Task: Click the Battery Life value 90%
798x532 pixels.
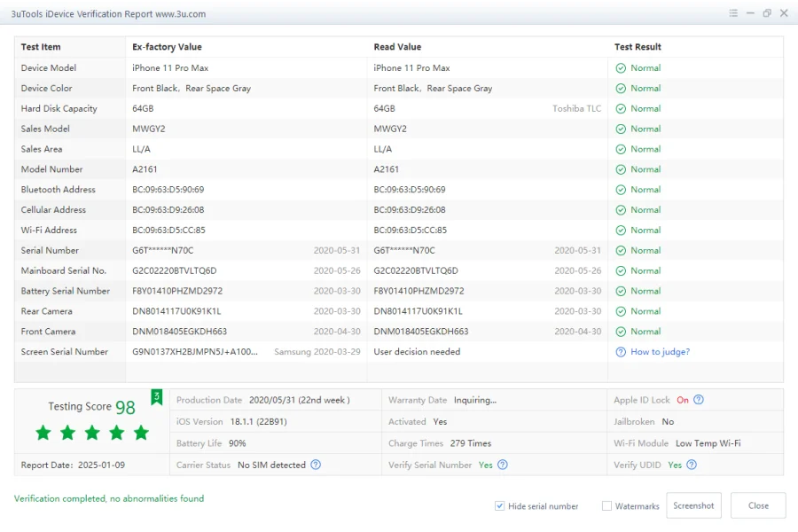Action: (x=237, y=443)
